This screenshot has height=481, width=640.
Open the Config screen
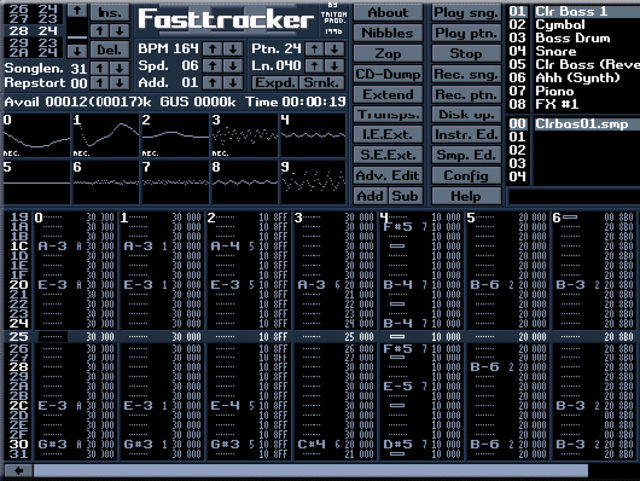coord(466,176)
